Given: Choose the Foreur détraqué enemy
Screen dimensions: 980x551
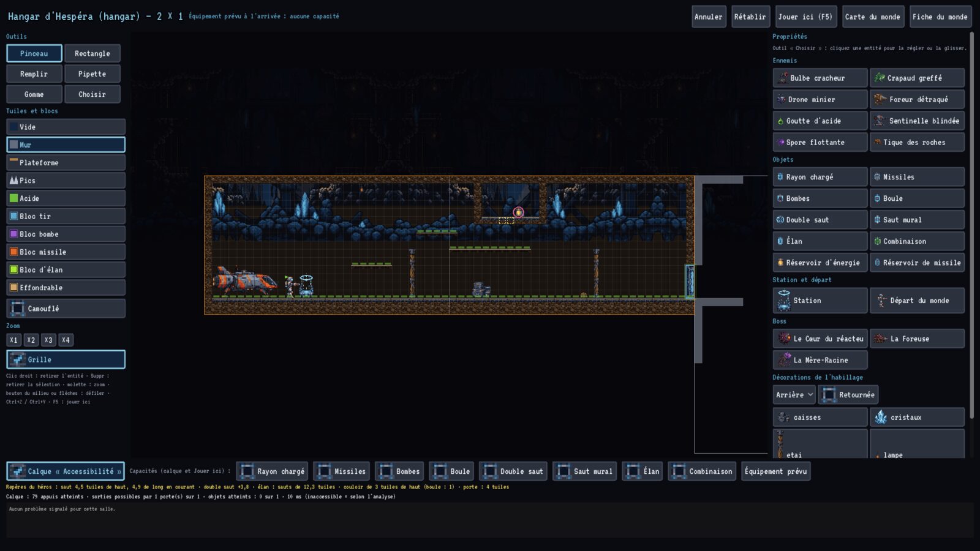Looking at the screenshot, I should pos(917,99).
